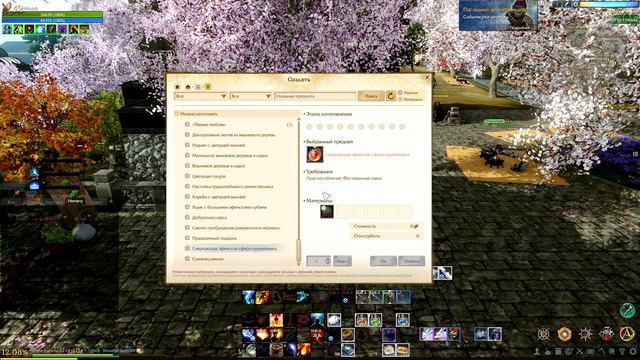This screenshot has width=640, height=360.
Task: Click the red skull round menu icon
Action: [606, 334]
